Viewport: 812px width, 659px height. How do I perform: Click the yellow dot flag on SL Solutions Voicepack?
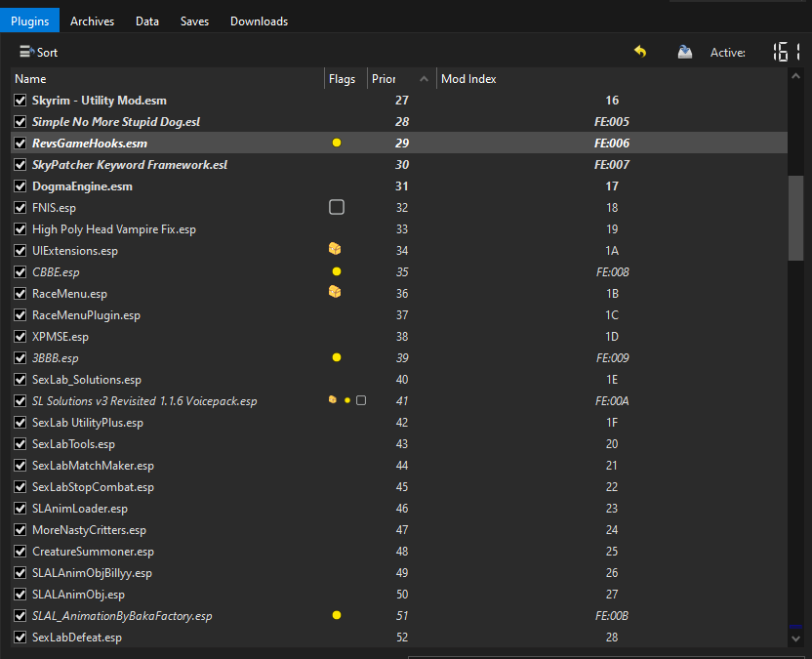click(347, 400)
